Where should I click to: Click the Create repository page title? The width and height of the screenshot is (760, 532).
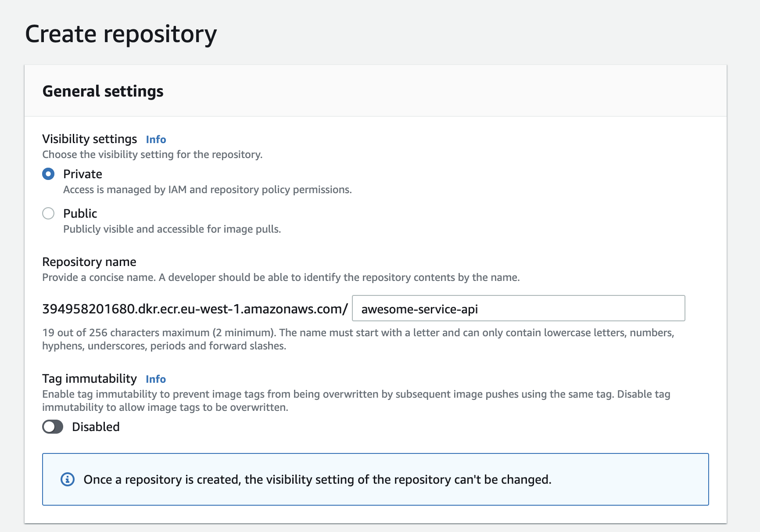pyautogui.click(x=121, y=33)
